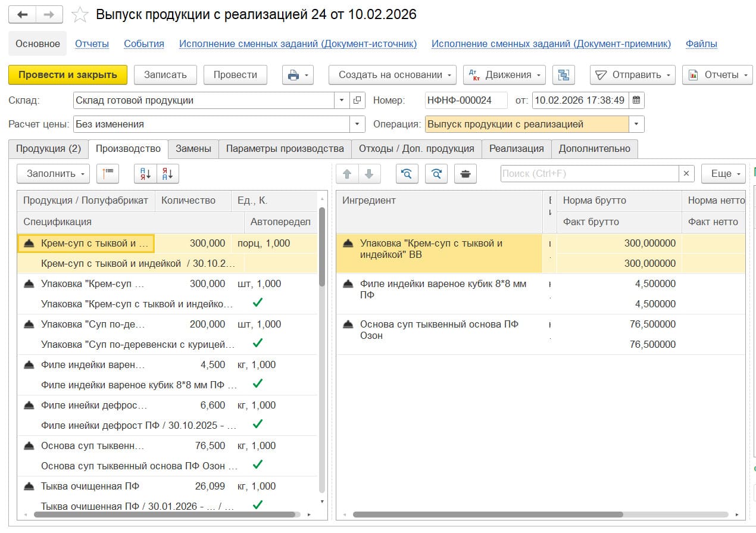The image size is (756, 533).
Task: Open the Операция dropdown
Action: 637,124
